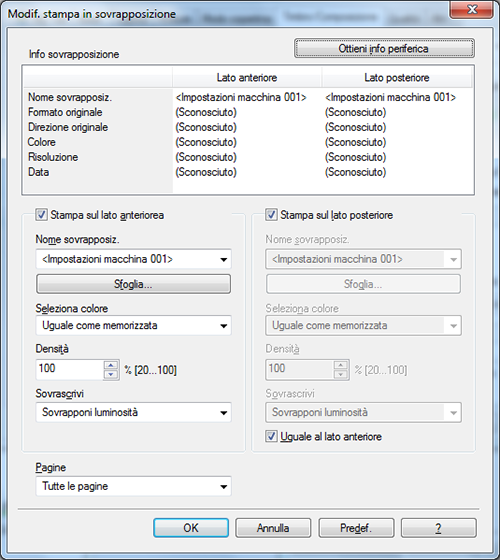Screen dimensions: 500x560
Task: Open the help button marked with ?
Action: click(439, 528)
